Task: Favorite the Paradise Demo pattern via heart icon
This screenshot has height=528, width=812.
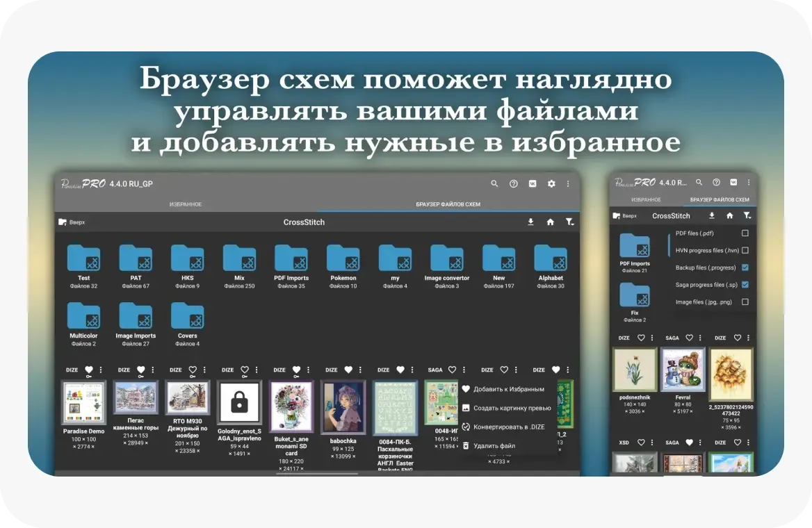Action: [x=88, y=370]
